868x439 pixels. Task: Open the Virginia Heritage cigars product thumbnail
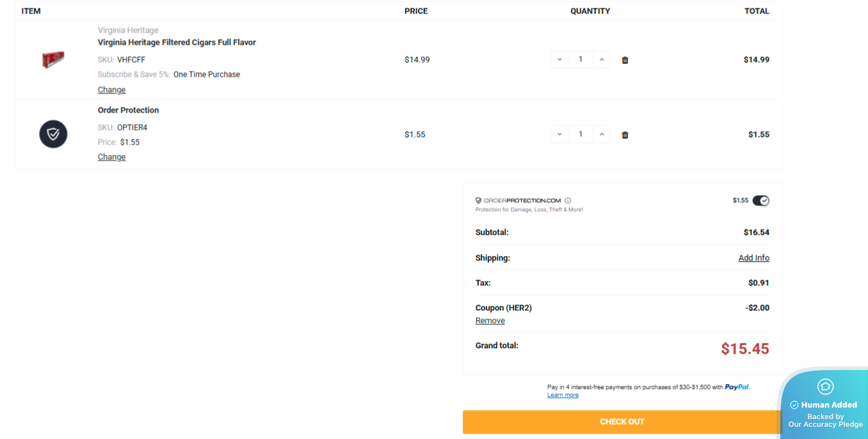point(53,60)
